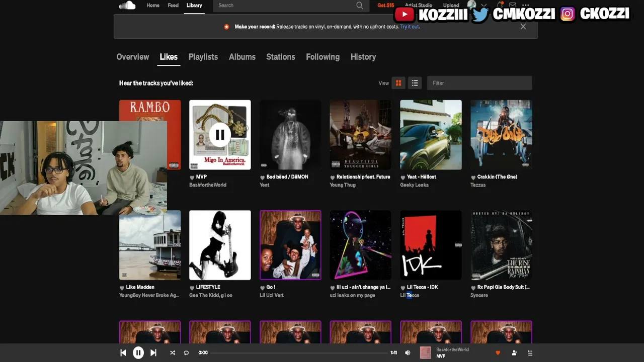Click the search magnifier icon

(359, 6)
